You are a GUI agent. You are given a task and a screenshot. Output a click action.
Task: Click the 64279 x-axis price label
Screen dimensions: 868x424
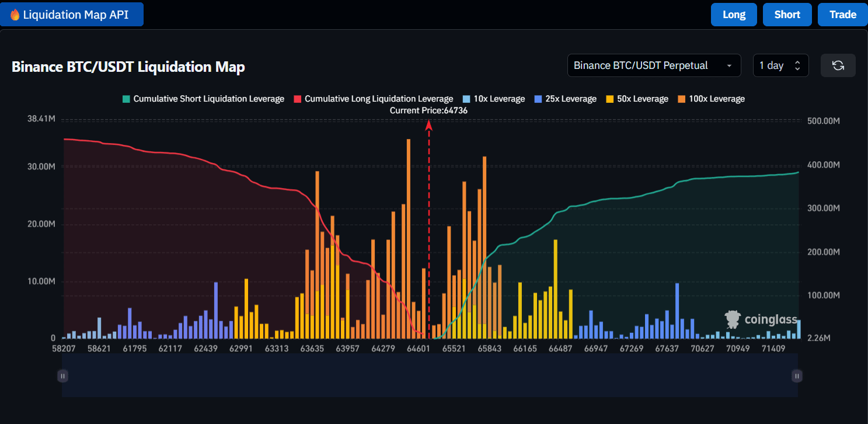point(383,349)
